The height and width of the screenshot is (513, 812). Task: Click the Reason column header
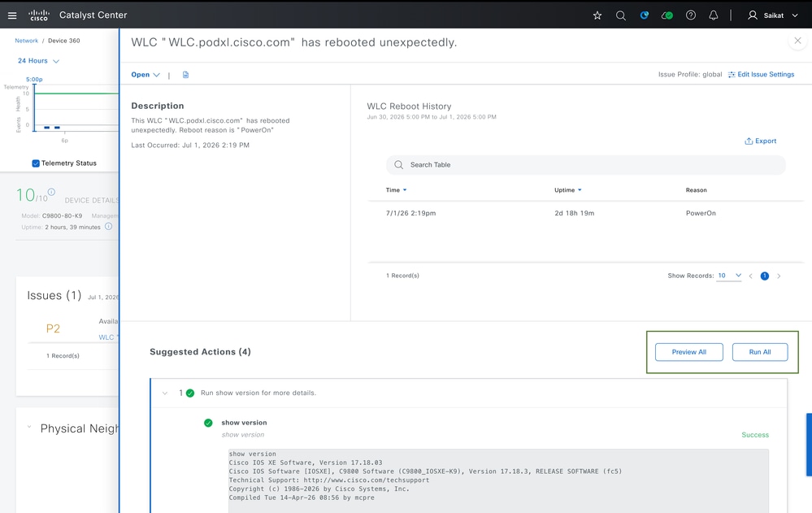[x=696, y=190]
